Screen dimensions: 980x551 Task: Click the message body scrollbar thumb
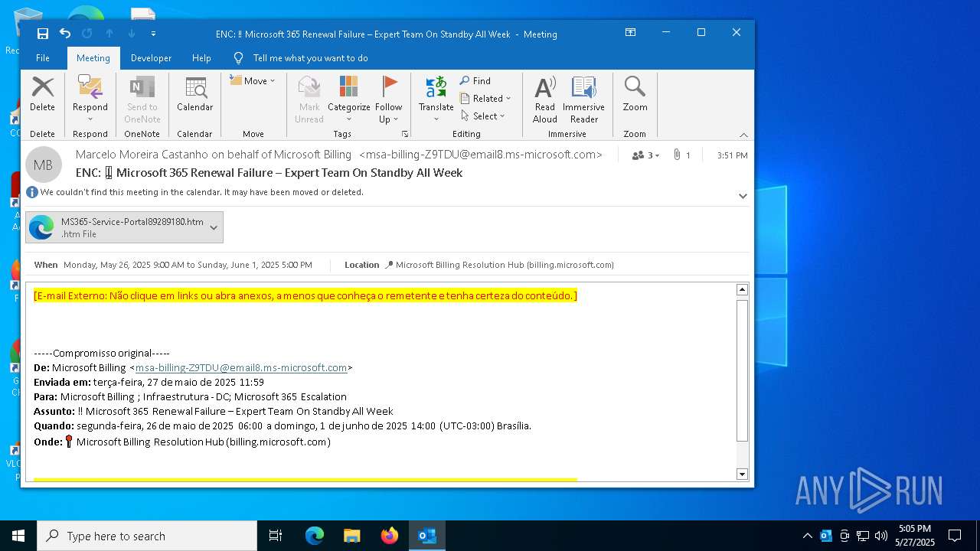(741, 370)
